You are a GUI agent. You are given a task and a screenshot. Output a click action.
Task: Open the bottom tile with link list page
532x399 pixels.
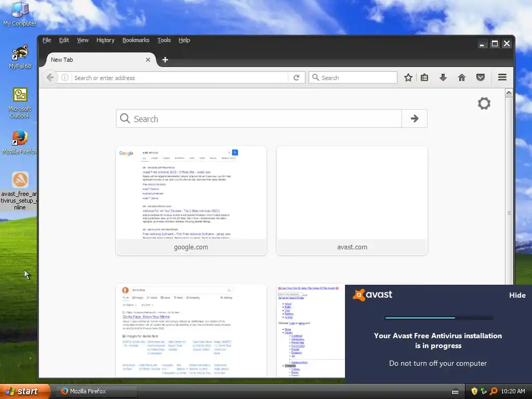(x=311, y=331)
